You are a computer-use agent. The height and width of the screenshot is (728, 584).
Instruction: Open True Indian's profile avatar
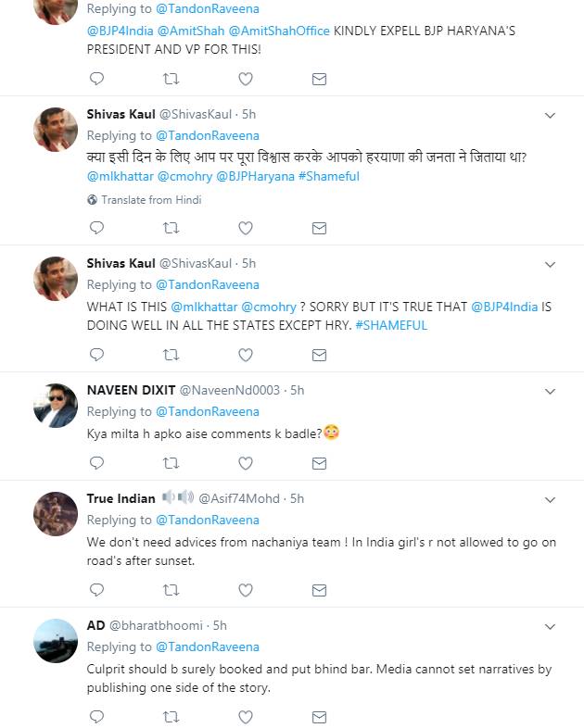56,512
